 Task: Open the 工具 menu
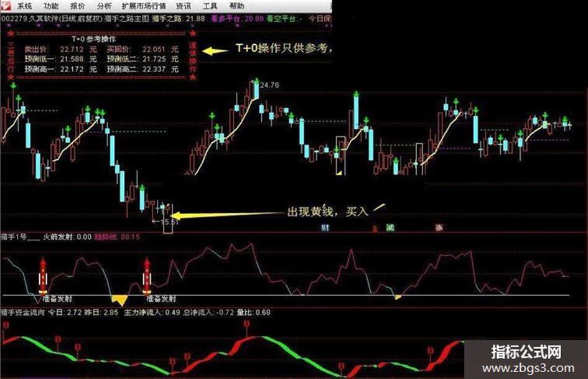click(210, 6)
